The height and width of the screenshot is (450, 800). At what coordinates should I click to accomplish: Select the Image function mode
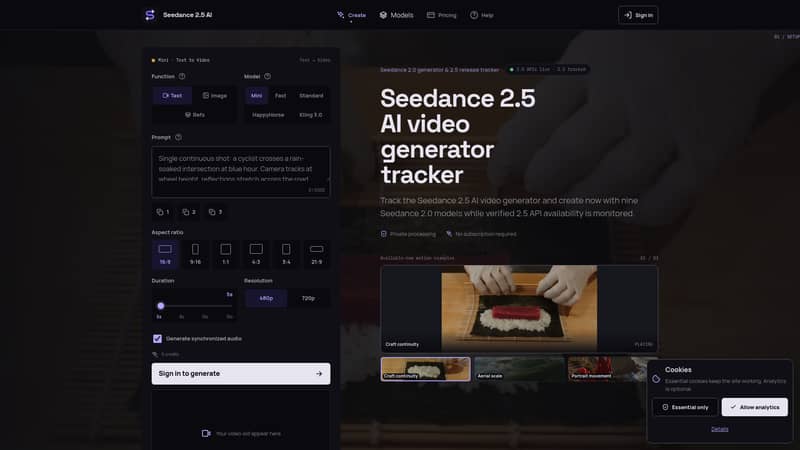tap(214, 95)
